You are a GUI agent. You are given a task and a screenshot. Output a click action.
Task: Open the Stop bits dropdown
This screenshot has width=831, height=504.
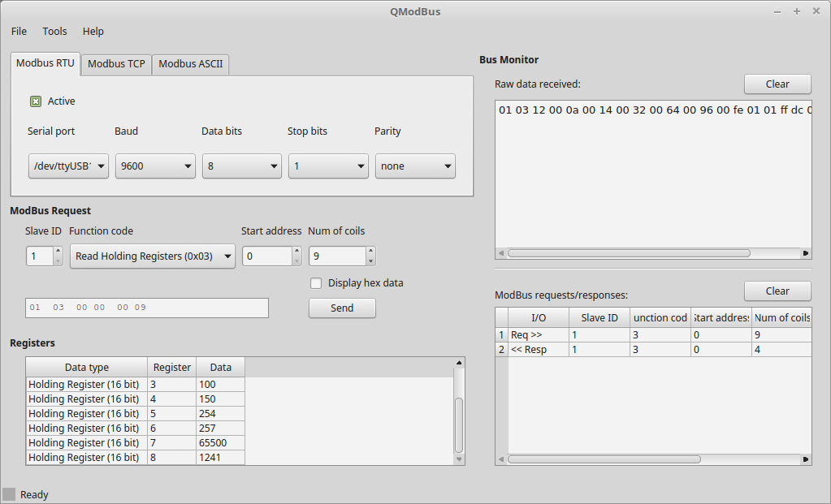pyautogui.click(x=328, y=166)
